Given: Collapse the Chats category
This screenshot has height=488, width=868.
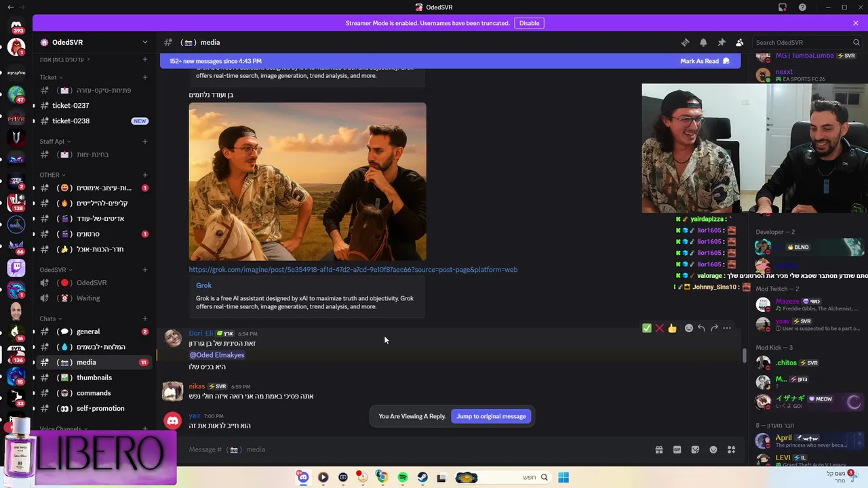Looking at the screenshot, I should (x=50, y=319).
